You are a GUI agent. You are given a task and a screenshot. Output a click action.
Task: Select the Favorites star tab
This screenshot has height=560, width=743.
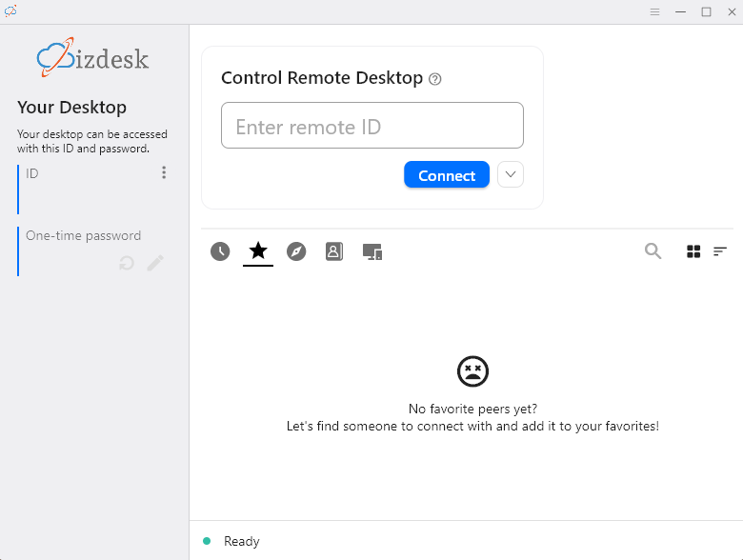click(x=258, y=251)
